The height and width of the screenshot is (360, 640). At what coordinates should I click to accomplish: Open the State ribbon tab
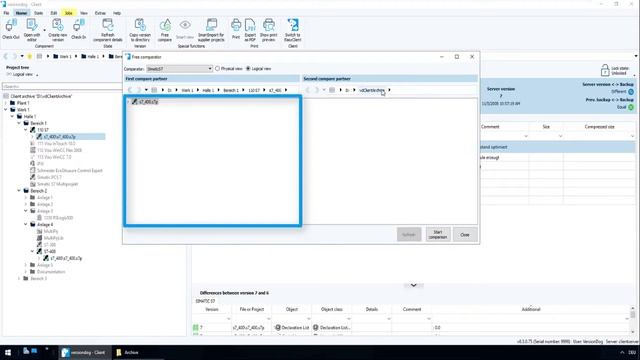[x=38, y=13]
